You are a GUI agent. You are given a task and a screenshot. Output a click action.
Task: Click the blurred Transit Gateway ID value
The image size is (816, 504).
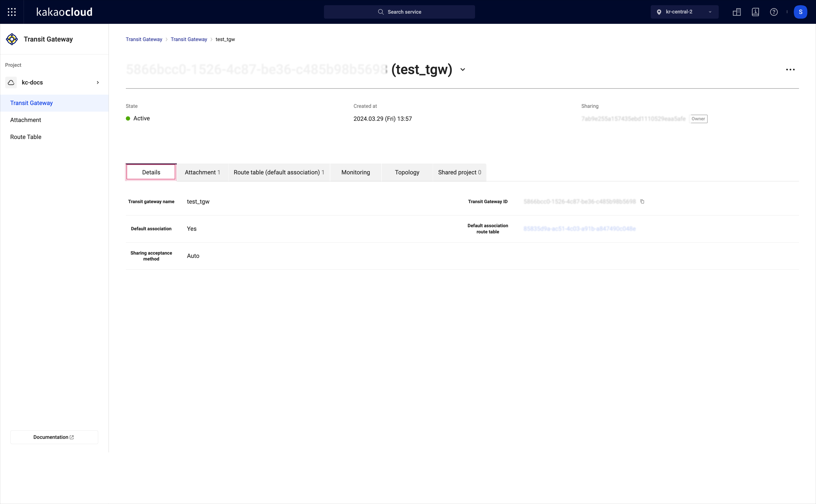click(580, 202)
